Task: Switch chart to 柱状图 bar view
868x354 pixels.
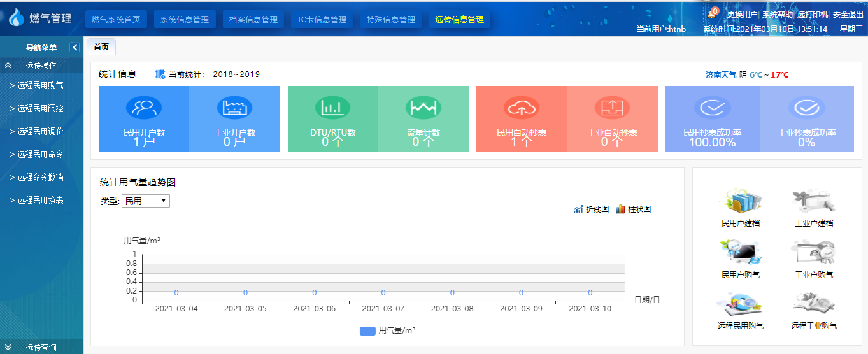Action: 633,209
